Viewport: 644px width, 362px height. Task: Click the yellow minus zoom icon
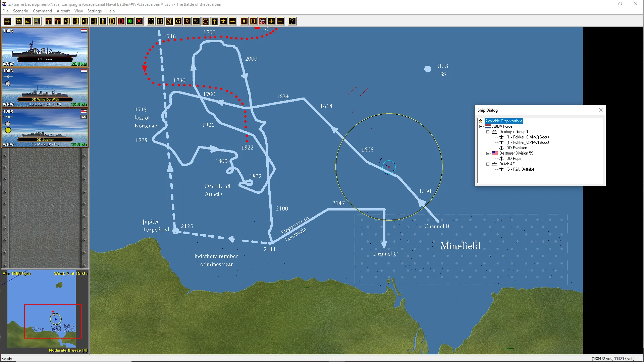(280, 21)
